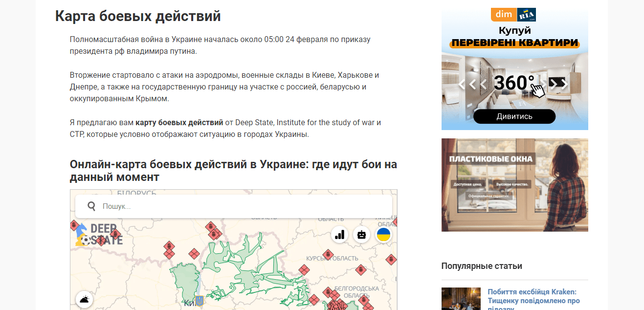Click Бєлгородська область map label
The image size is (644, 310).
pos(356,292)
